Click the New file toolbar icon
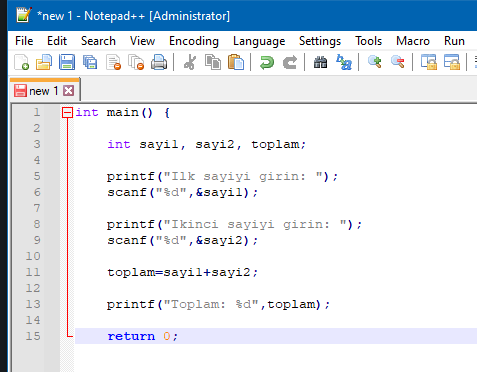 coord(22,62)
